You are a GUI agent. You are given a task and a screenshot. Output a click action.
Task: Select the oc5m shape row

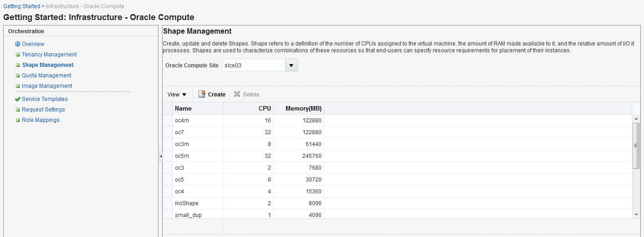pyautogui.click(x=398, y=156)
